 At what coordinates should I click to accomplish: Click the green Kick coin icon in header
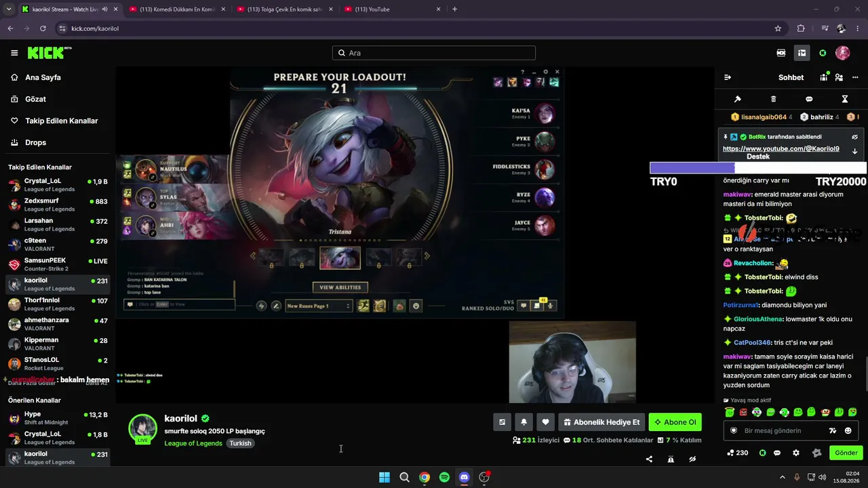(823, 53)
